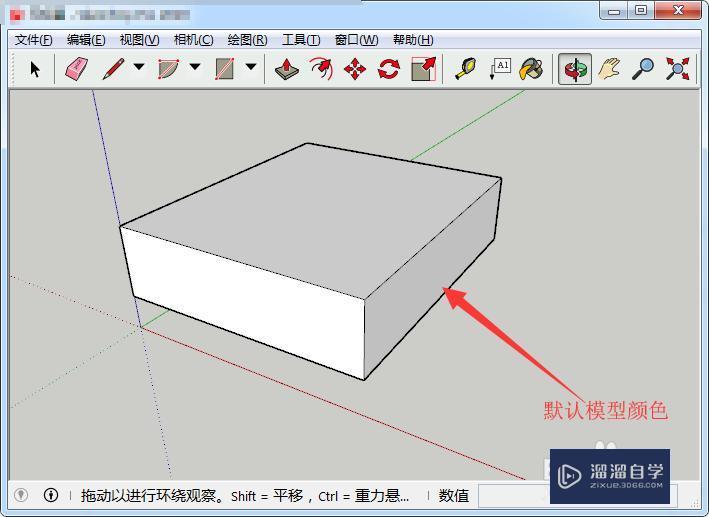Viewport: 709px width, 517px height.
Task: Click the 数值 measurements input box
Action: click(x=577, y=496)
